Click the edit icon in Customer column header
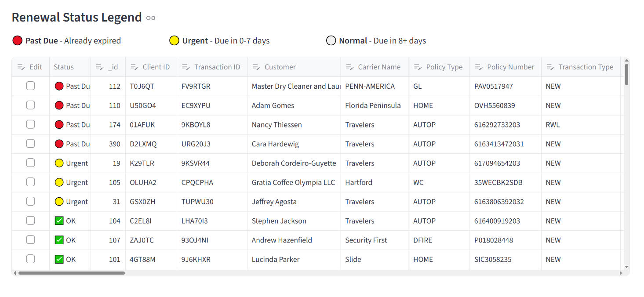Image resolution: width=644 pixels, height=297 pixels. pos(256,67)
